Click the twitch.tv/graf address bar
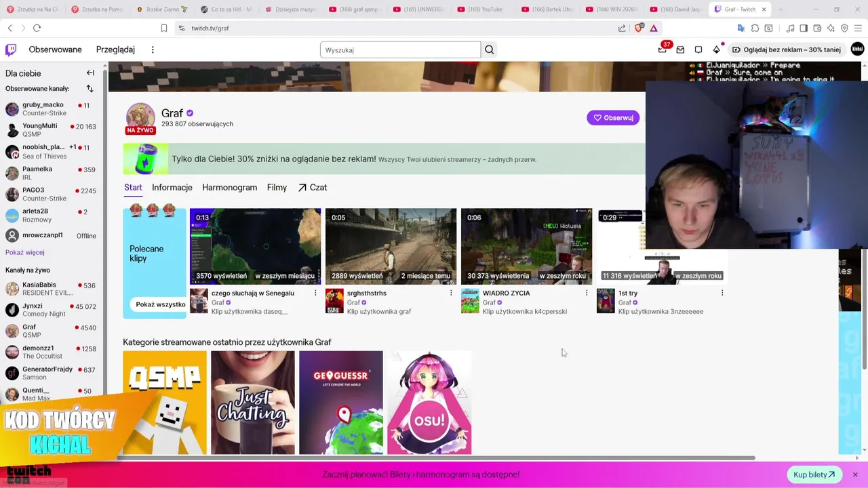Screen dimensions: 868x488 point(393,28)
